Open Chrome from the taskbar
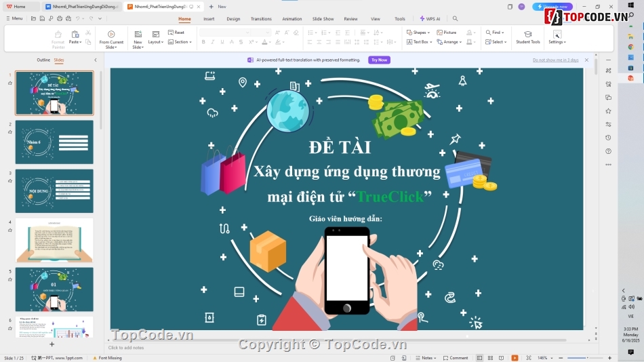The height and width of the screenshot is (362, 644). tap(631, 47)
